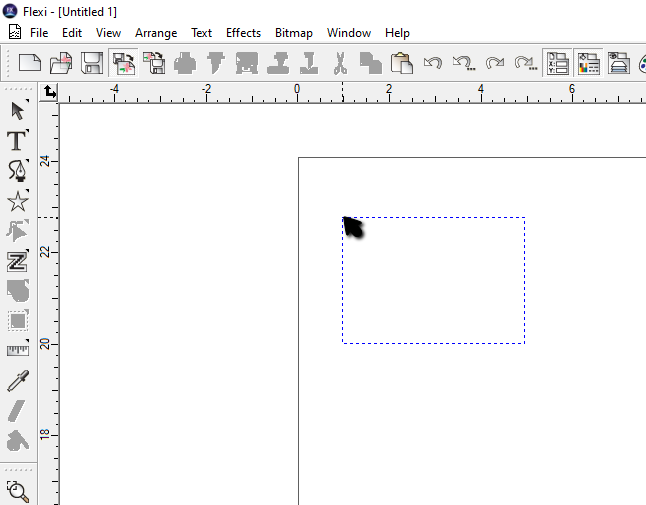Expand the multiple undo list
Image resolution: width=646 pixels, height=505 pixels.
pos(463,64)
